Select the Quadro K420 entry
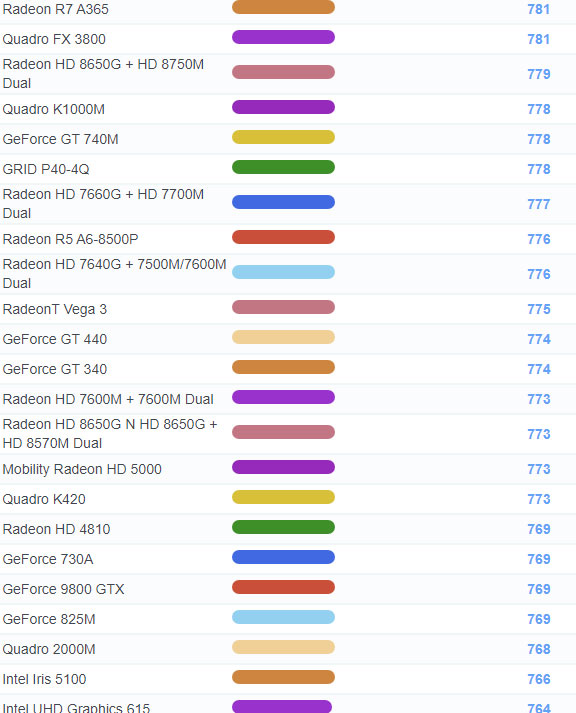 pos(44,499)
